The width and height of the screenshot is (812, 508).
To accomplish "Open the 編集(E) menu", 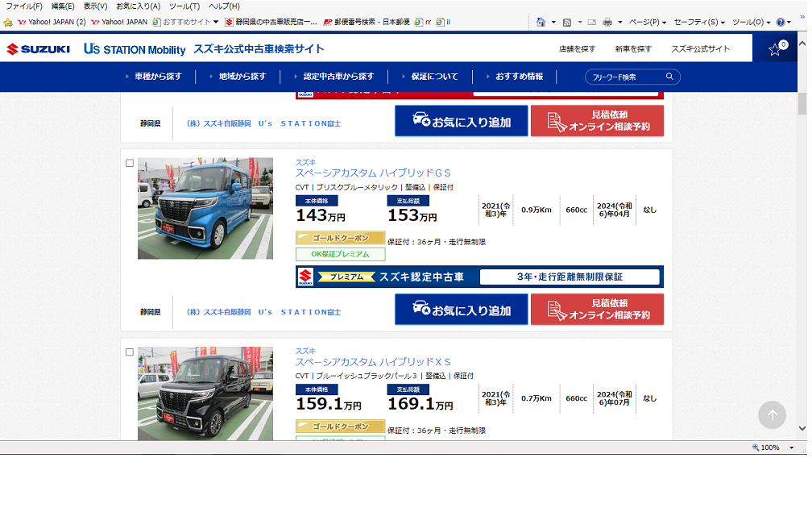I will click(63, 6).
